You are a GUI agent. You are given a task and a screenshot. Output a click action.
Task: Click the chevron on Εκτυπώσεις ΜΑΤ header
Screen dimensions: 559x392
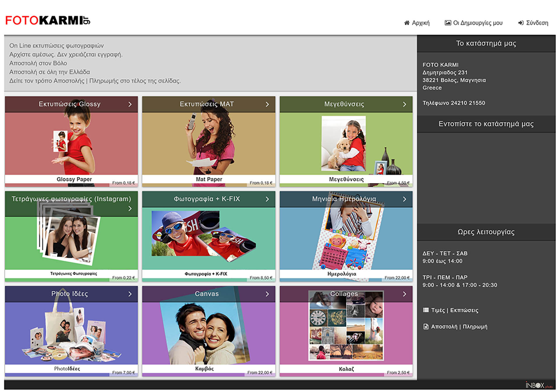click(267, 104)
